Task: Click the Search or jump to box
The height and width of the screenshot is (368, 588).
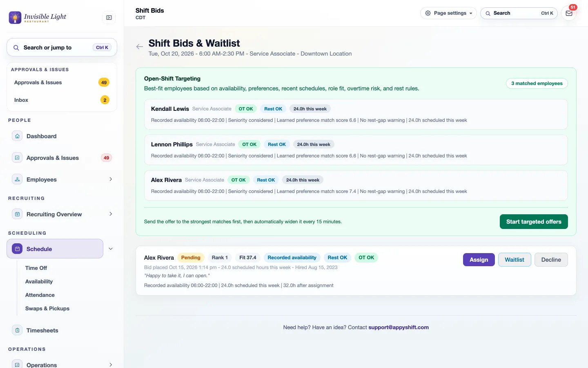Action: tap(62, 48)
